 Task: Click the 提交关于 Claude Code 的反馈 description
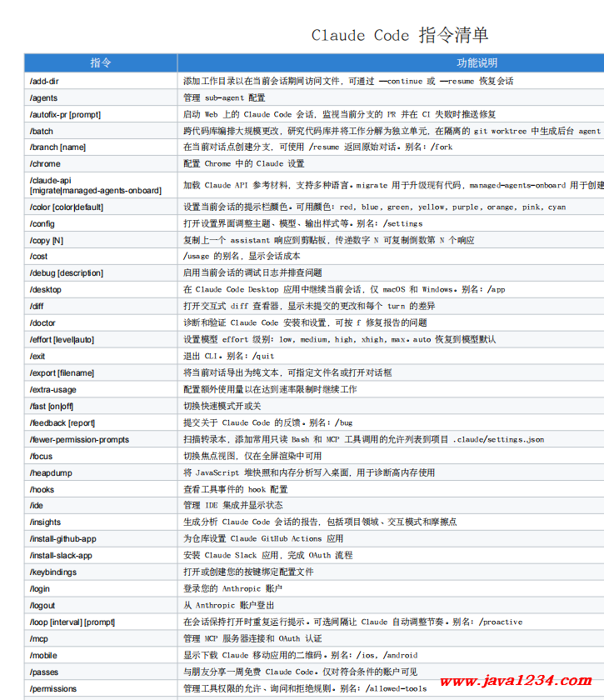pyautogui.click(x=268, y=422)
